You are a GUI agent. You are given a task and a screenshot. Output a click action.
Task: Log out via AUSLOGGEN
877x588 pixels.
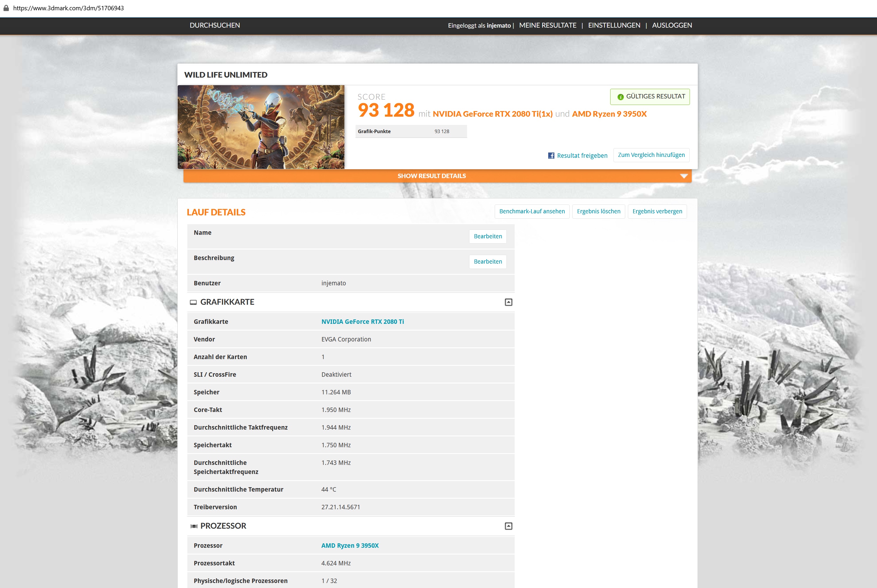tap(672, 25)
